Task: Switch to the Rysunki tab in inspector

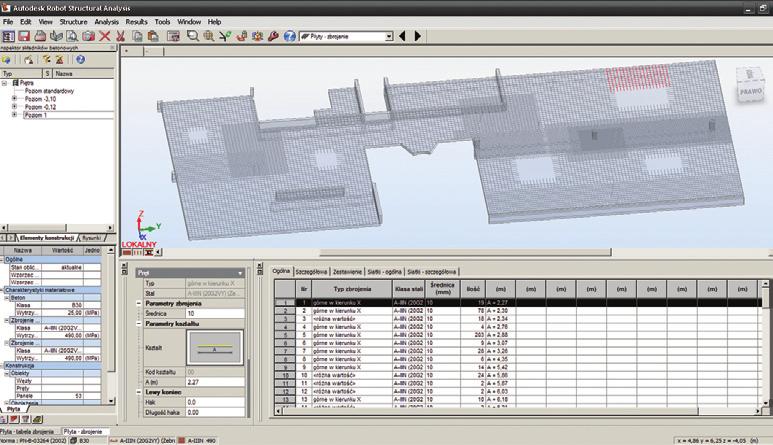Action: (x=92, y=238)
